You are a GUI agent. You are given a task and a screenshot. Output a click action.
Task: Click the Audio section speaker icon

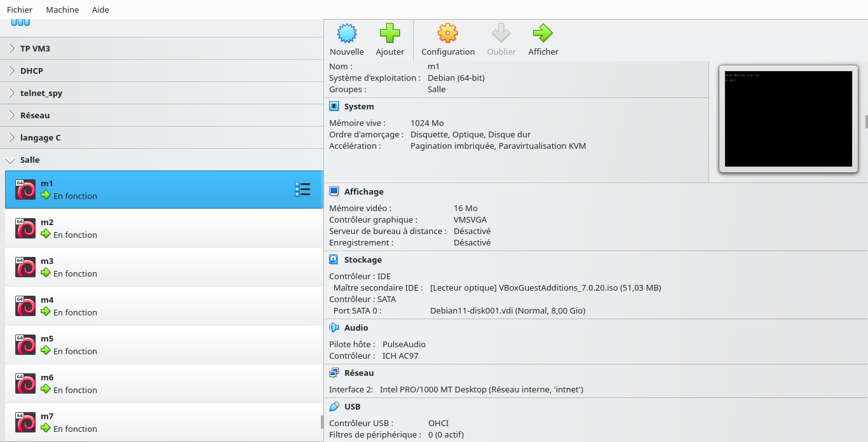click(x=334, y=328)
